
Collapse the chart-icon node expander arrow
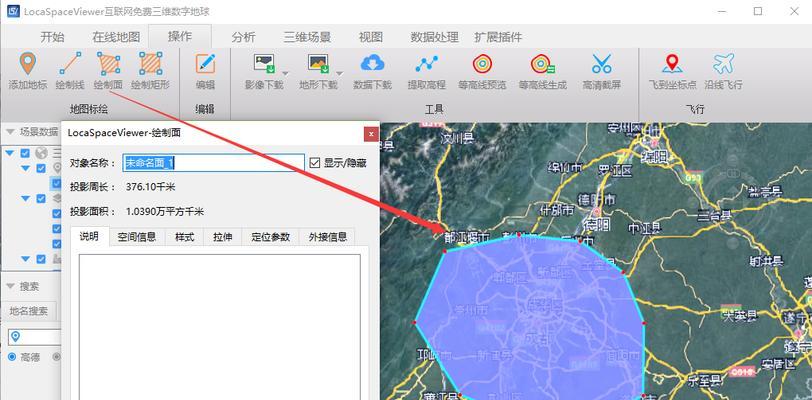pyautogui.click(x=26, y=259)
